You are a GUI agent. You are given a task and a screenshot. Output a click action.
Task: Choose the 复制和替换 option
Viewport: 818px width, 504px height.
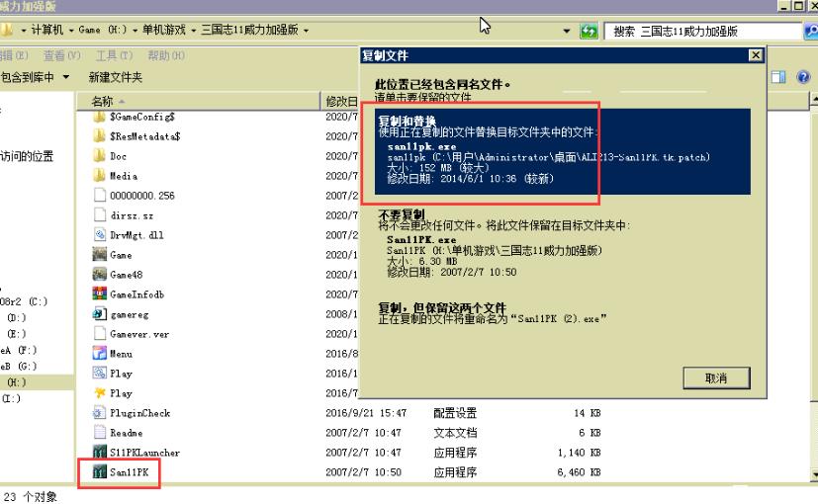point(563,151)
